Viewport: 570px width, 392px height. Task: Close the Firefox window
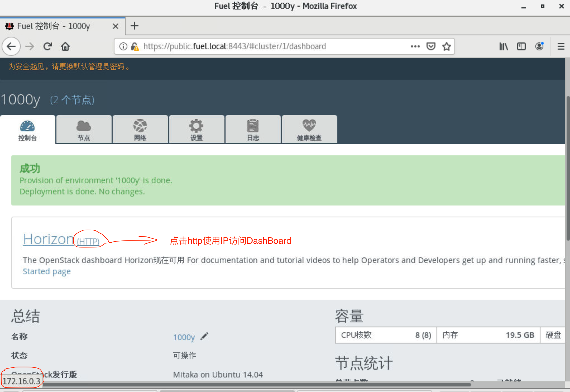coord(561,6)
